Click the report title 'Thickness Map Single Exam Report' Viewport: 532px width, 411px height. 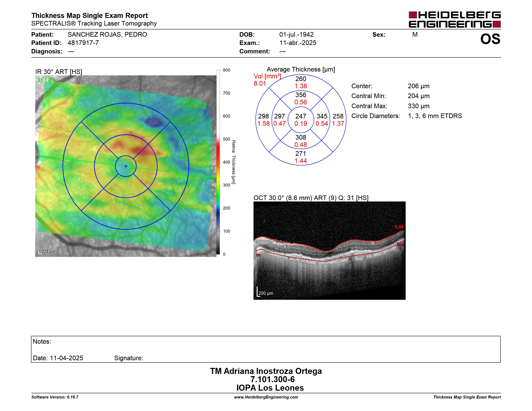point(90,15)
